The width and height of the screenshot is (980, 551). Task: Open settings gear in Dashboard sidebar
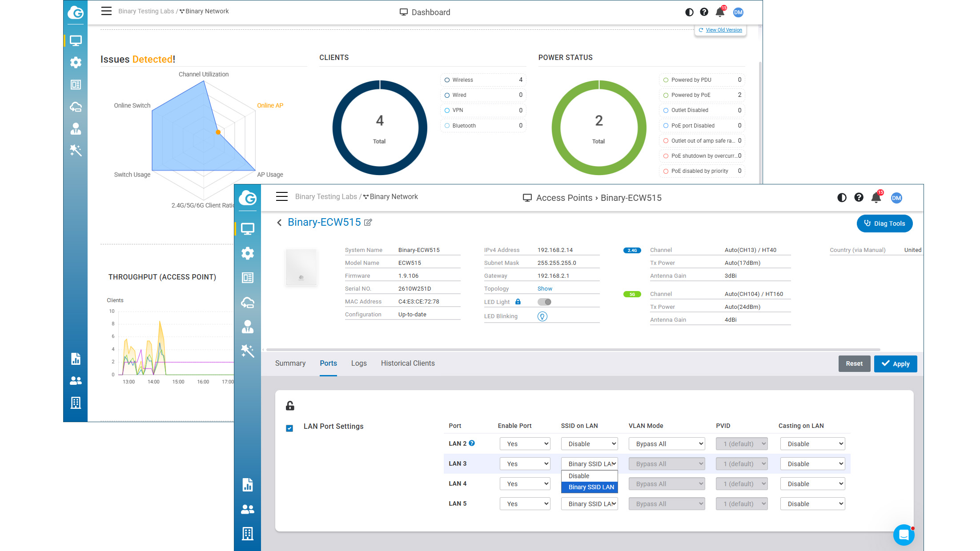tap(76, 62)
